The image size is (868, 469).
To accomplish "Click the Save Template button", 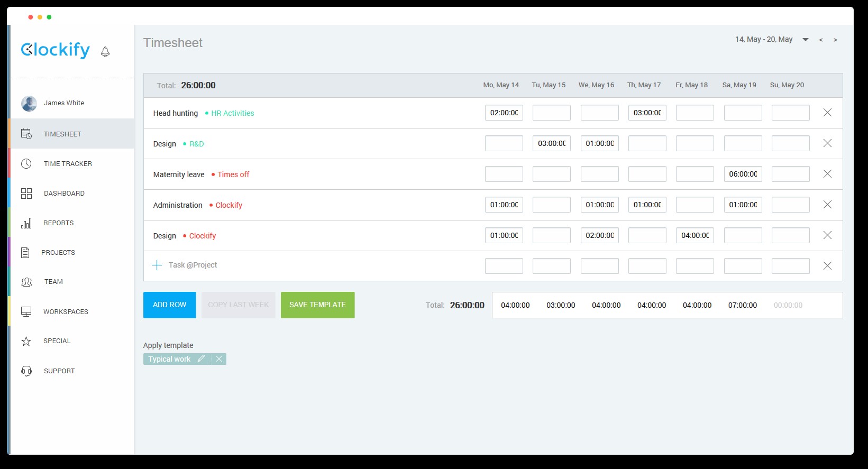I will point(317,305).
